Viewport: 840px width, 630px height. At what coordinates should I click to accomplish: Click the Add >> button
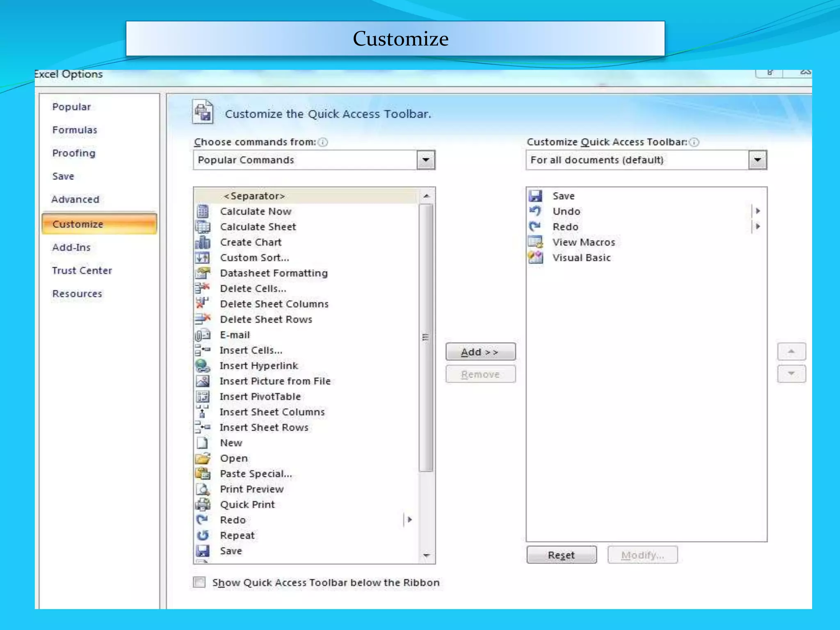point(480,352)
